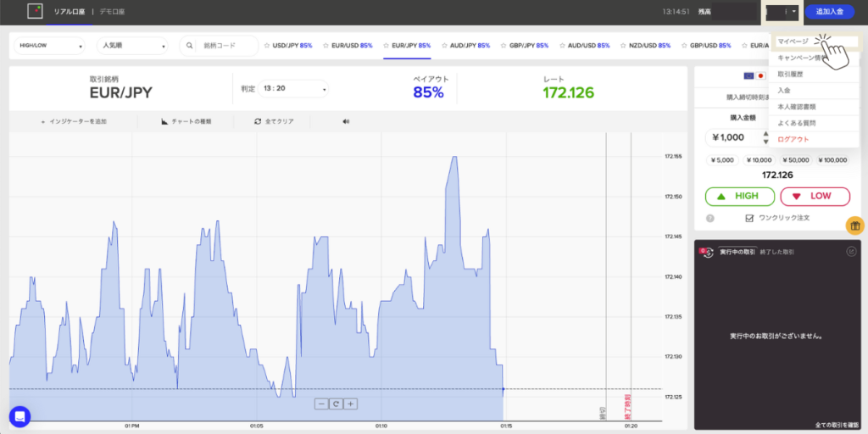Toggle the ワンクリック注文 checkbox
Viewport: 868px width, 434px height.
coord(748,219)
